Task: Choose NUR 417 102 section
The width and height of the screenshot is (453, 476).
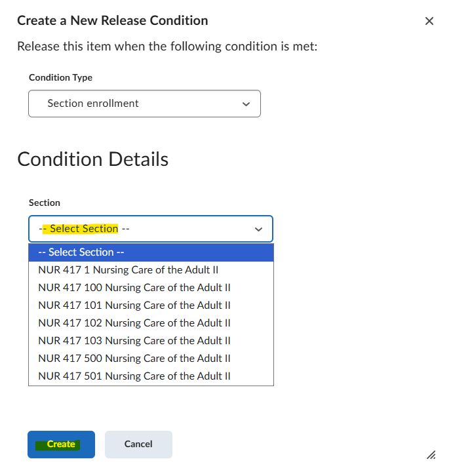Action: [x=151, y=323]
